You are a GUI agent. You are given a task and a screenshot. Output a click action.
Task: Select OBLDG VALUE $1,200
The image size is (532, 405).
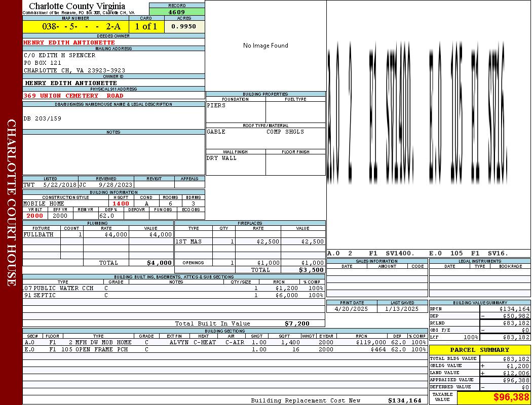(518, 366)
